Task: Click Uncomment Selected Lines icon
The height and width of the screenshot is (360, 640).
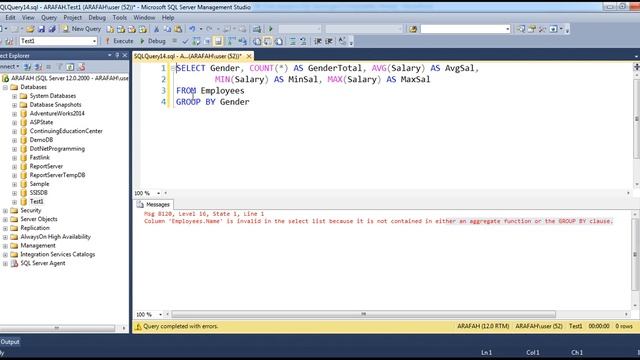Action: [303, 41]
